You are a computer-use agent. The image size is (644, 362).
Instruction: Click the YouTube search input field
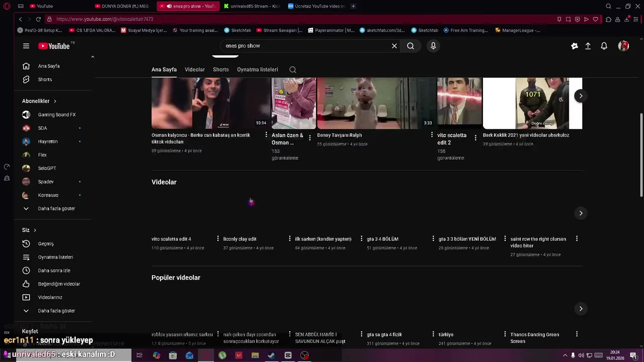(307, 46)
